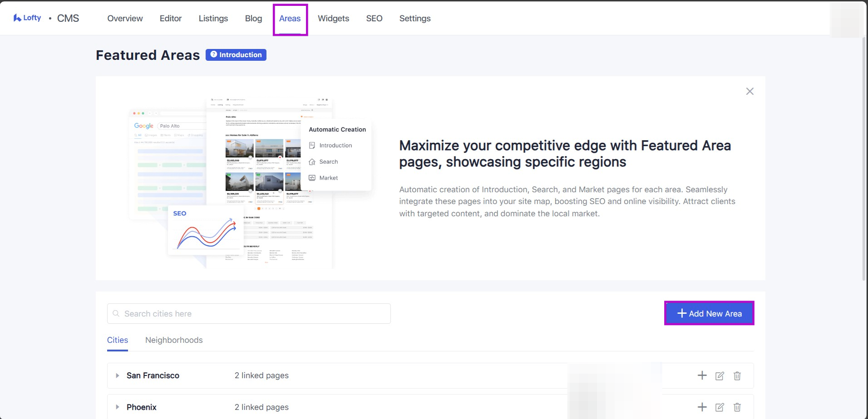Image resolution: width=868 pixels, height=419 pixels.
Task: Click the Add New Area button
Action: click(709, 313)
